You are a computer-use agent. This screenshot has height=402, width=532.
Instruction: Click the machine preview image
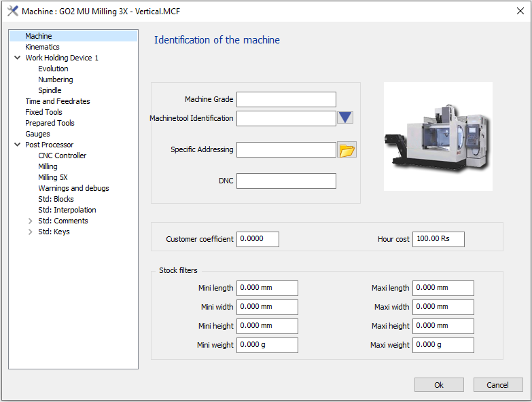[438, 136]
